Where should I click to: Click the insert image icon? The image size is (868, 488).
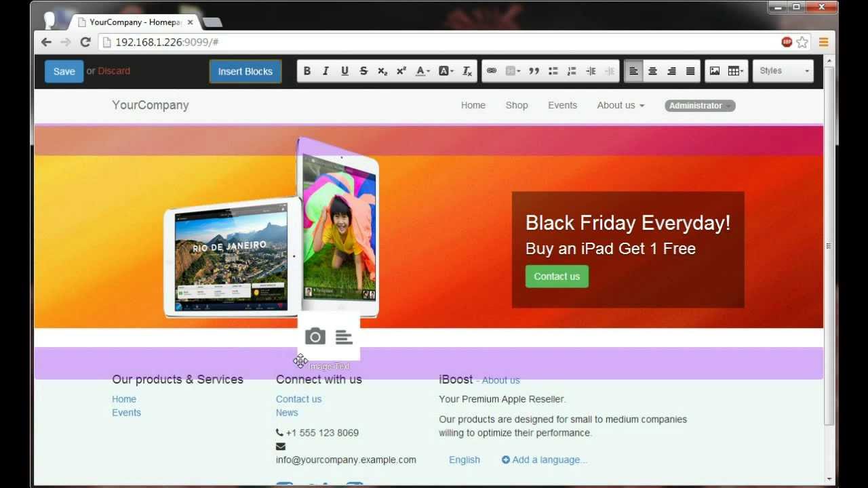click(x=714, y=71)
